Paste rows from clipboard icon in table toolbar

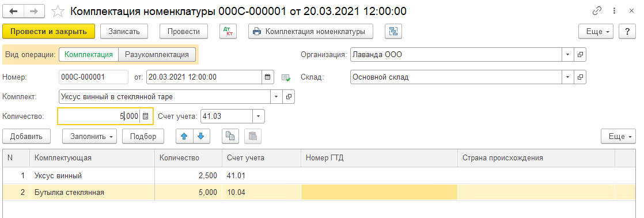(253, 137)
